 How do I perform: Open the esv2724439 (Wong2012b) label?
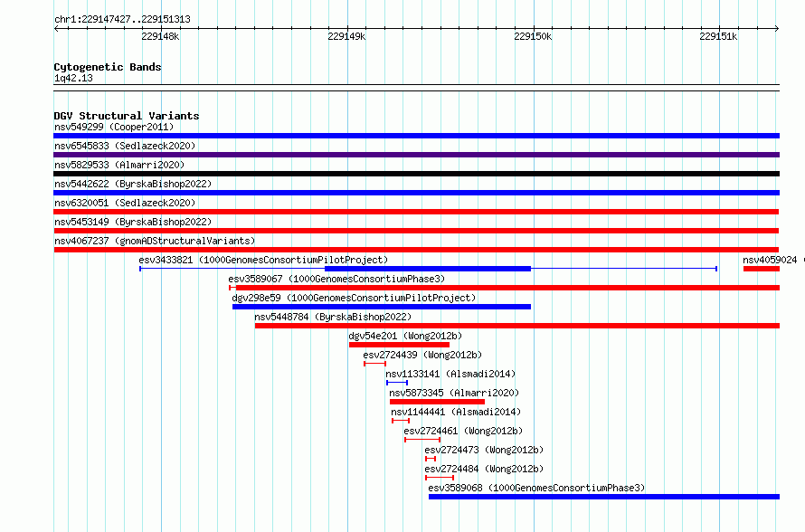(422, 355)
